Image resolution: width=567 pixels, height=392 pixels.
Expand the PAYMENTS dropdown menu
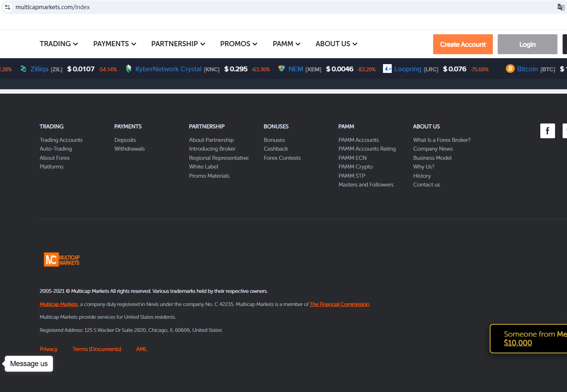pos(114,44)
